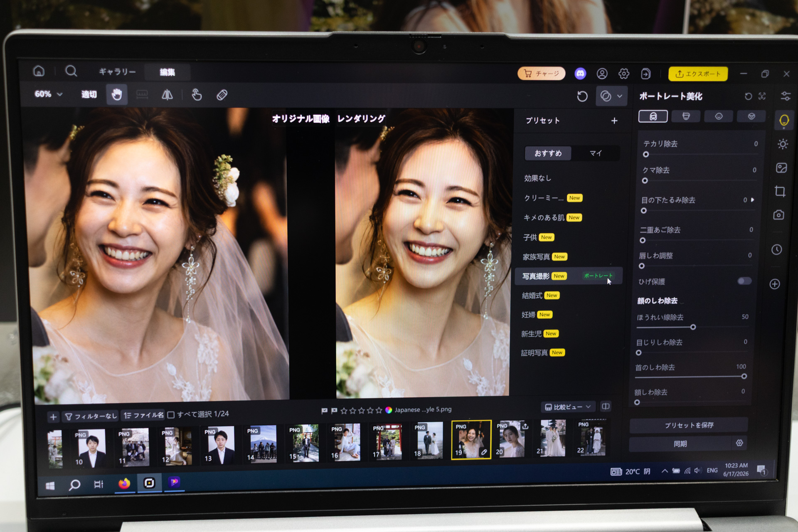Open the Windows Start menu
Screen dimensions: 798x532
(x=50, y=486)
